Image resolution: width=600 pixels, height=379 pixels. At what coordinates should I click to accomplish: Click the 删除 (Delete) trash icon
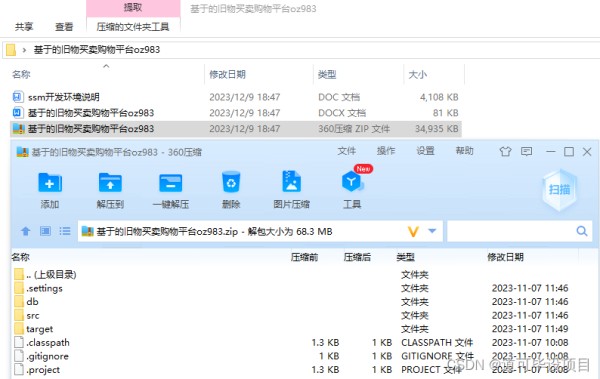(231, 182)
